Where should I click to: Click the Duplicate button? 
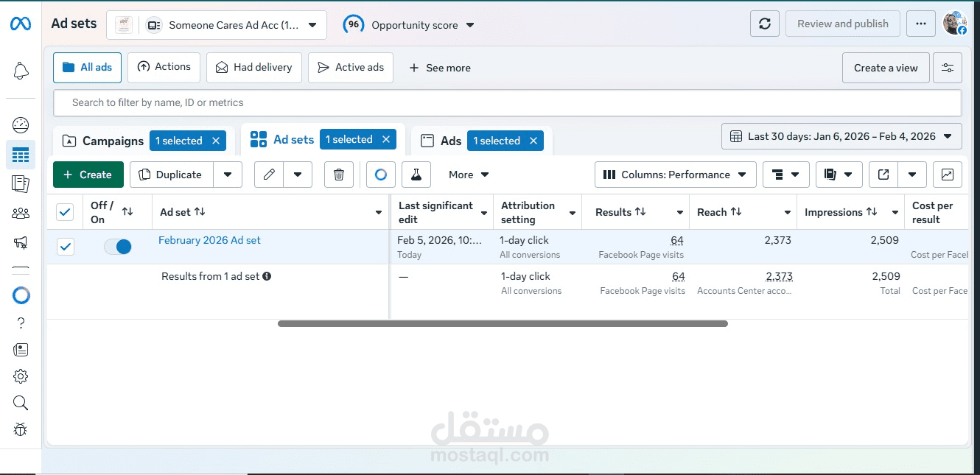point(172,175)
